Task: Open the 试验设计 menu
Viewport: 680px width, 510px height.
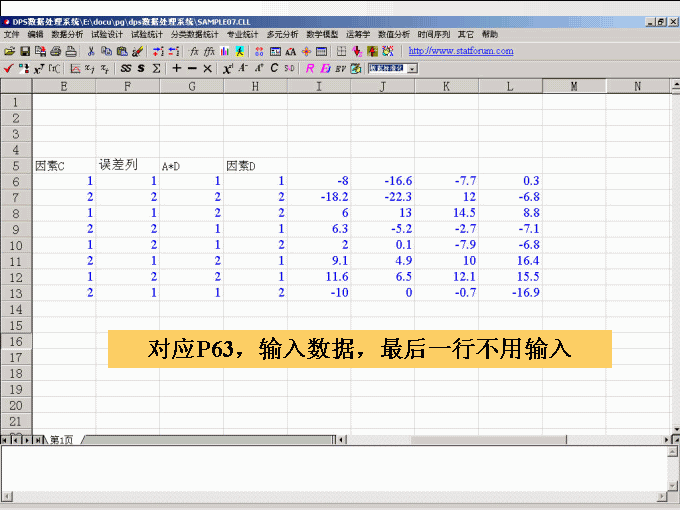Action: click(107, 34)
